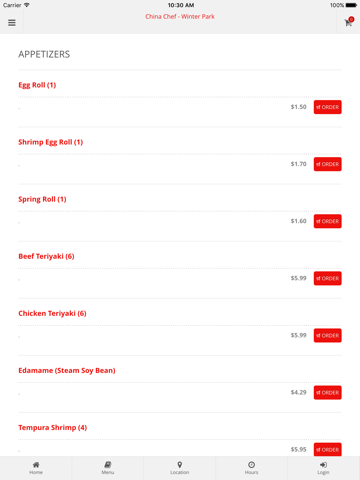The image size is (360, 480).
Task: Tap the Location pin icon
Action: pyautogui.click(x=180, y=465)
